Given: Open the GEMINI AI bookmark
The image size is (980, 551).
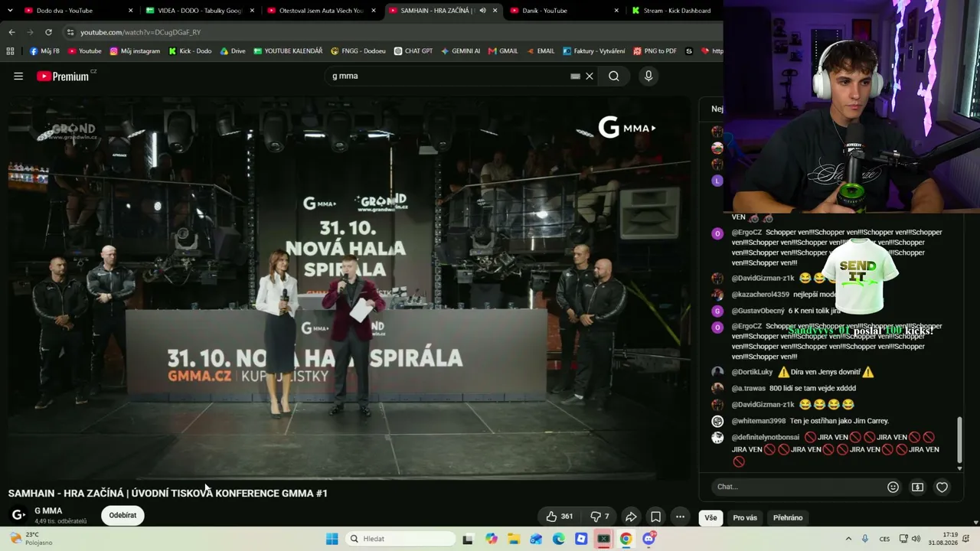Looking at the screenshot, I should click(x=460, y=51).
